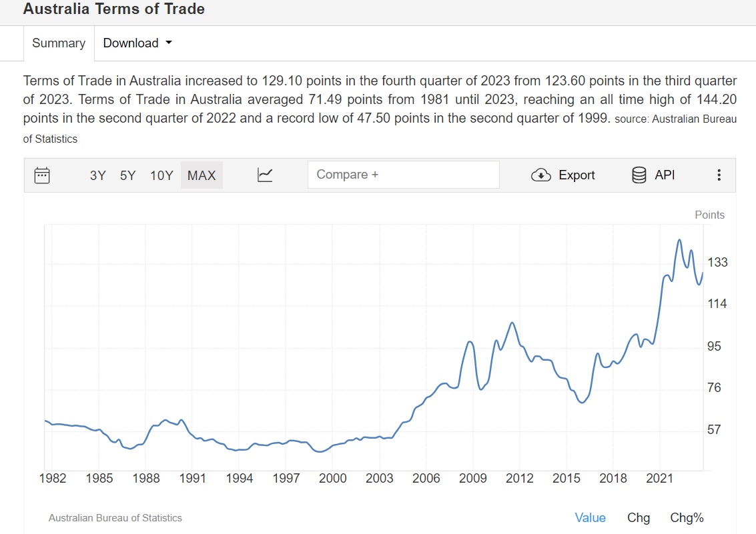Show the Chg chart view
This screenshot has height=534, width=756.
click(639, 518)
